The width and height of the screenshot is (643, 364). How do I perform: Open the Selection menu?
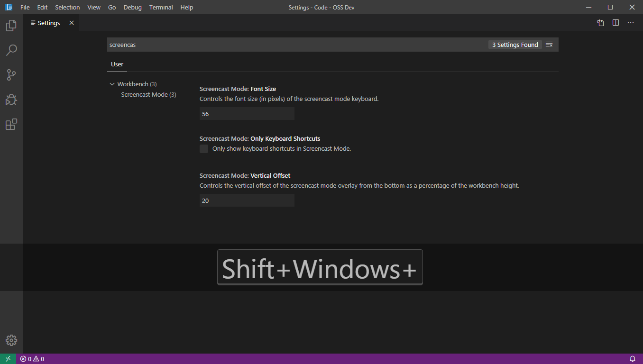click(x=67, y=7)
